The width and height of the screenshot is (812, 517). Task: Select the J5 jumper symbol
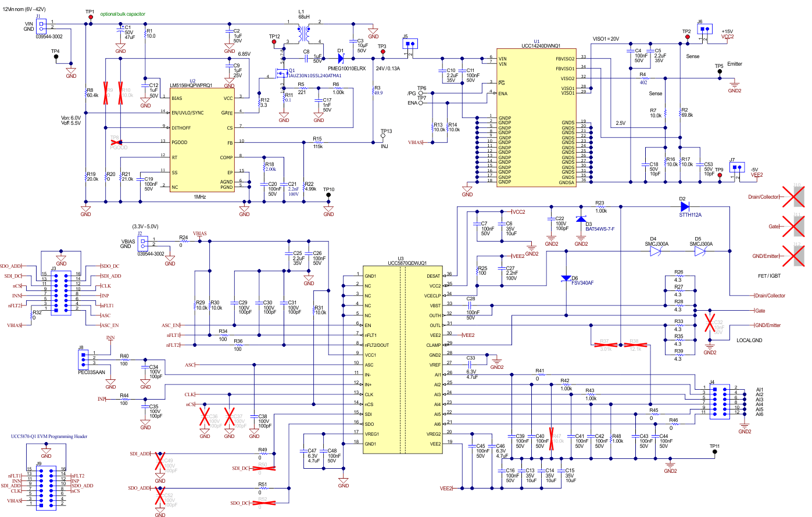coord(411,44)
